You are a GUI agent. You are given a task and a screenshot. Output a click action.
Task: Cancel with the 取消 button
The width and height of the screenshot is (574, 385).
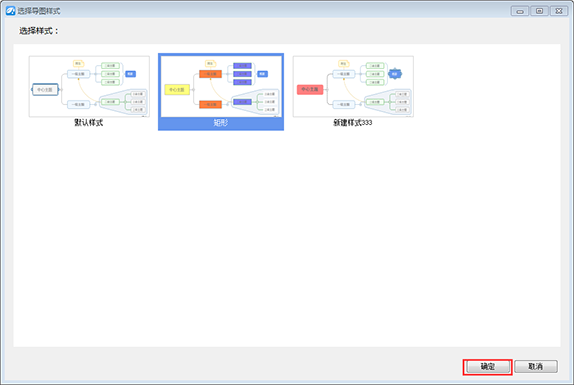(536, 367)
